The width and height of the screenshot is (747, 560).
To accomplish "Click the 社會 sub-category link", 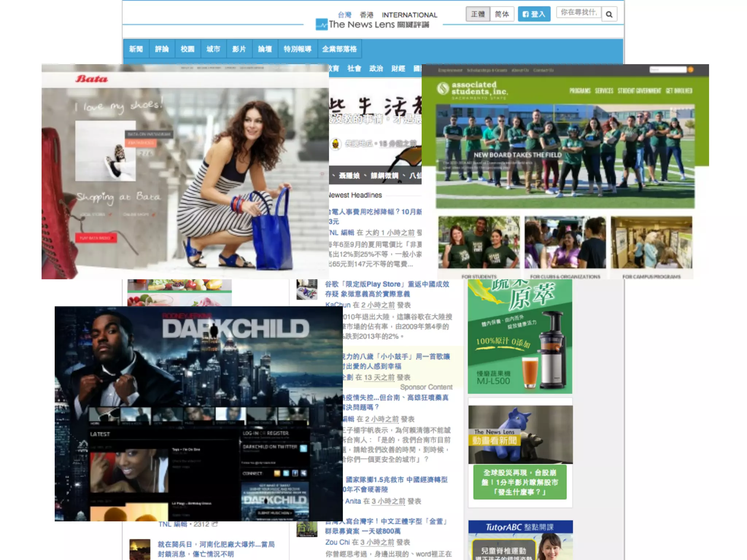I will tap(354, 69).
